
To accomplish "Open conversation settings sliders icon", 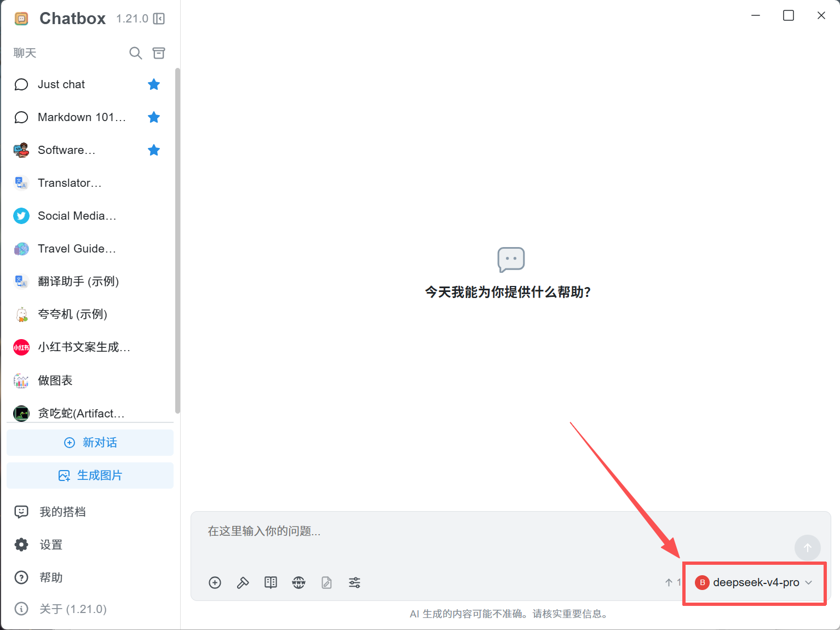I will (x=355, y=582).
